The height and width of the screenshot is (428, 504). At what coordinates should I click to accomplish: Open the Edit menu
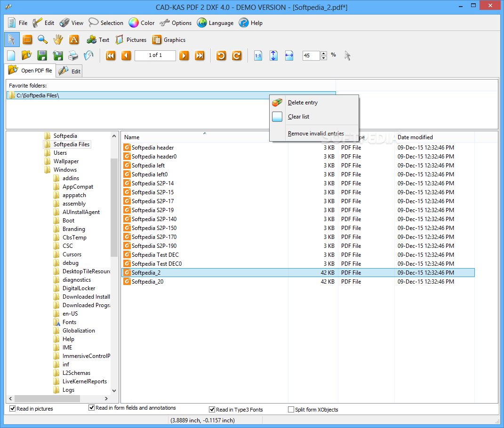43,23
